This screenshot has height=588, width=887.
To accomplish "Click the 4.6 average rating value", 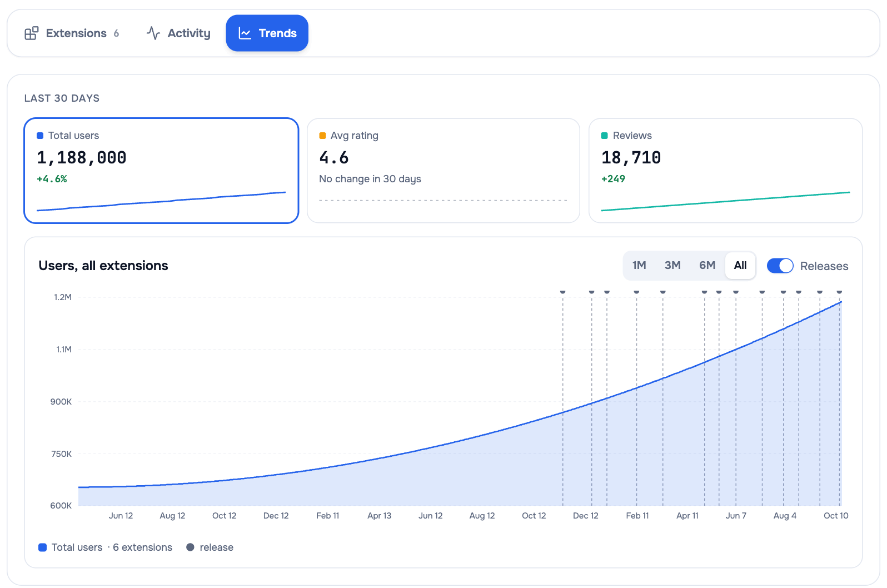I will (334, 158).
